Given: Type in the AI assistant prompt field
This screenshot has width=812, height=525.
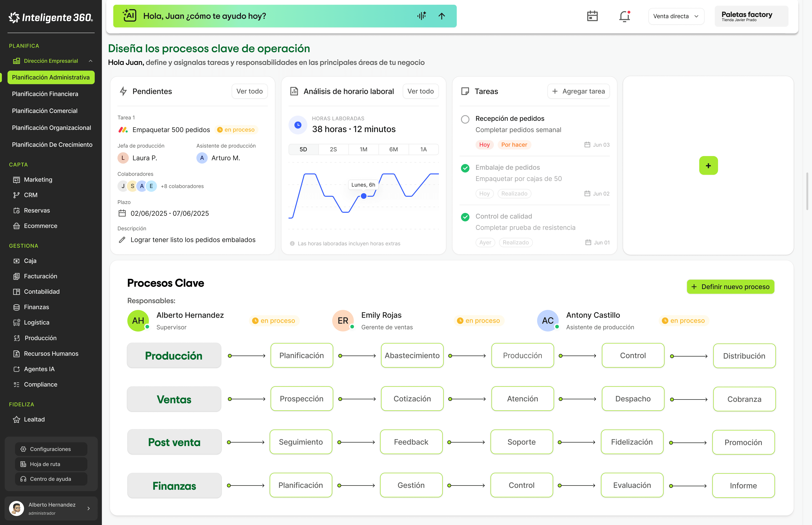Looking at the screenshot, I should pyautogui.click(x=273, y=16).
